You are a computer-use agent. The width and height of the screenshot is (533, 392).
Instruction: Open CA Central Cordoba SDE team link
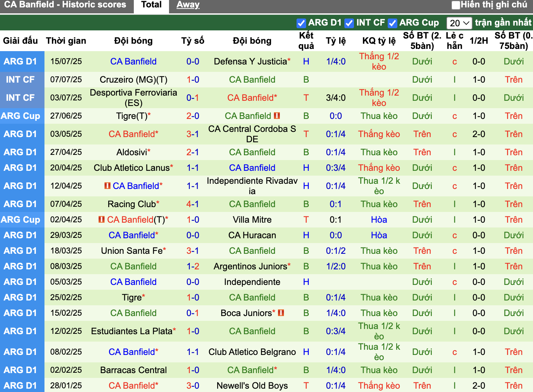252,134
